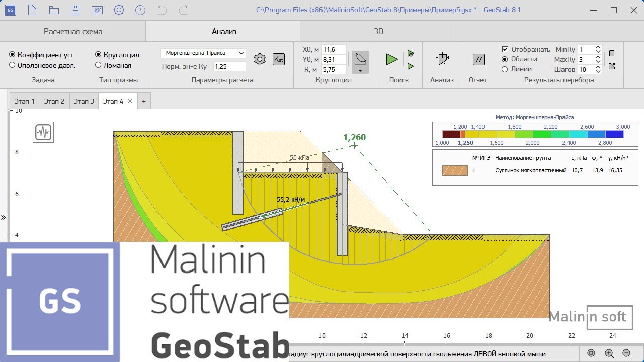
Task: Choose the Круглоцил. prism type
Action: pyautogui.click(x=98, y=55)
